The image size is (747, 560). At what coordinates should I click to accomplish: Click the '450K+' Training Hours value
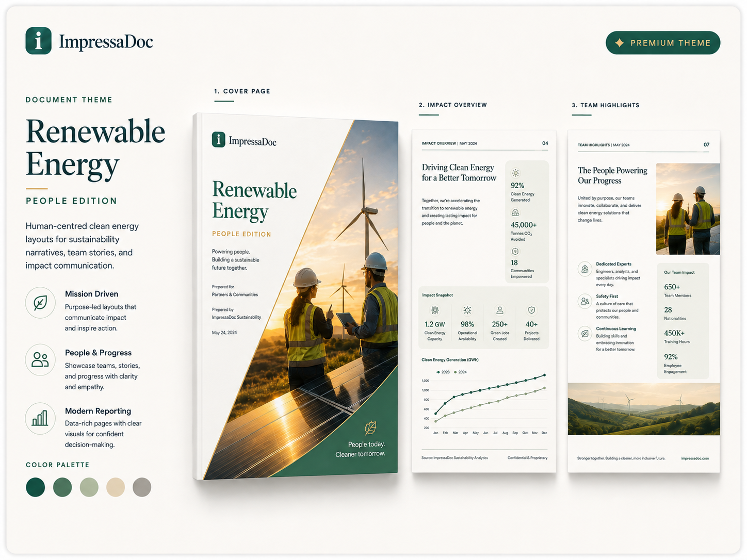674,333
